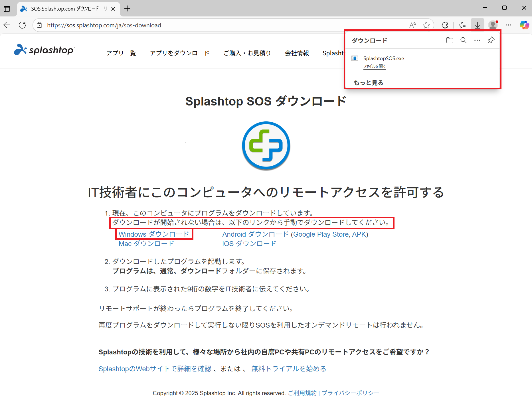Viewport: 532px width, 406px height.
Task: Click 無料トライアルを始める link
Action: click(x=289, y=369)
